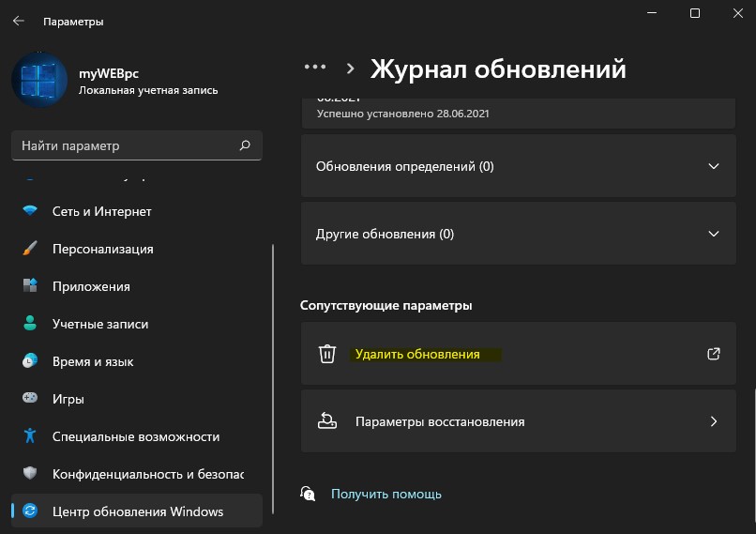
Task: Open Специальные возможности section
Action: tap(136, 436)
